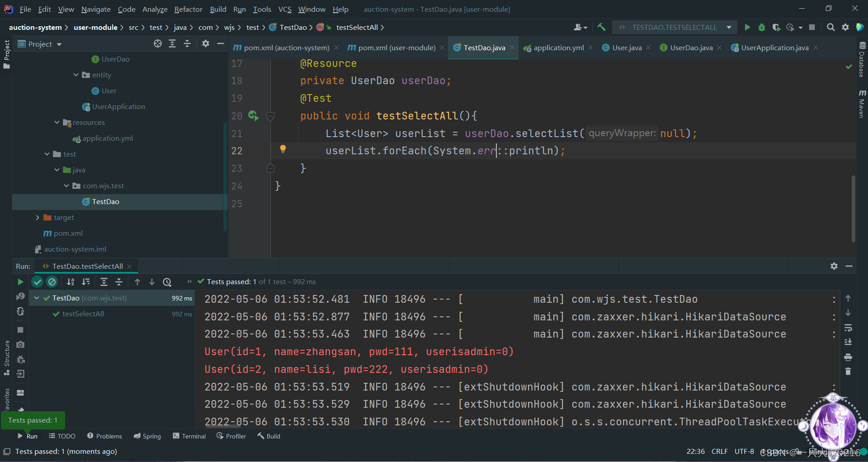The width and height of the screenshot is (868, 462).
Task: Open the Problems tool window
Action: click(104, 436)
